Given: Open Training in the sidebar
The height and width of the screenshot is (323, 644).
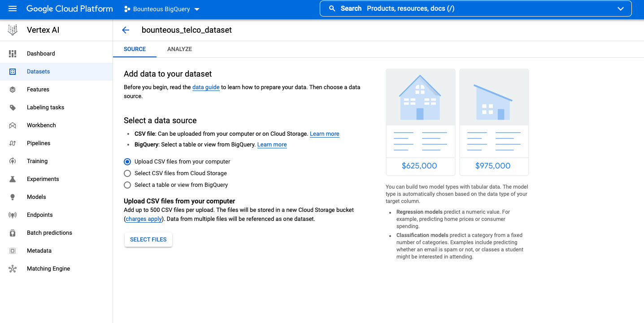Looking at the screenshot, I should [x=56, y=161].
